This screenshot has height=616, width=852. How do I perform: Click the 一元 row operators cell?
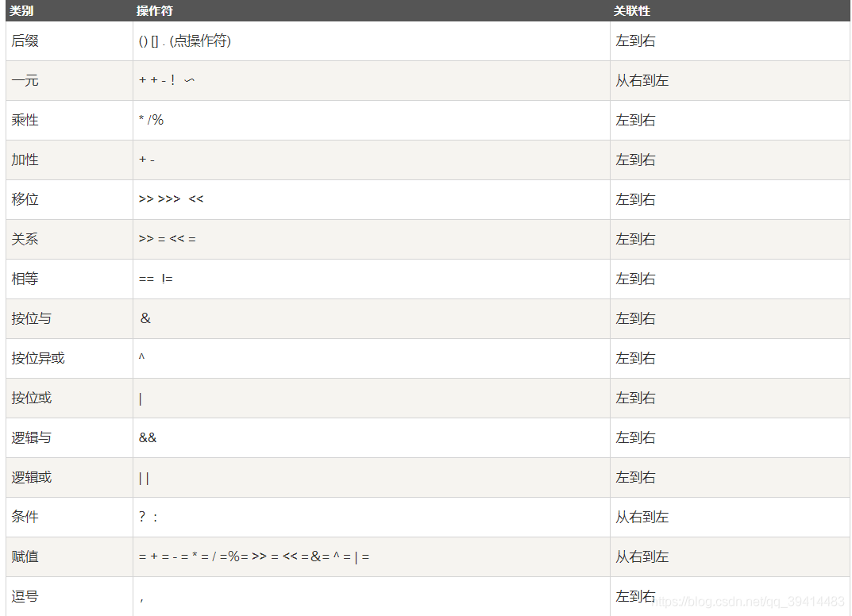click(372, 80)
